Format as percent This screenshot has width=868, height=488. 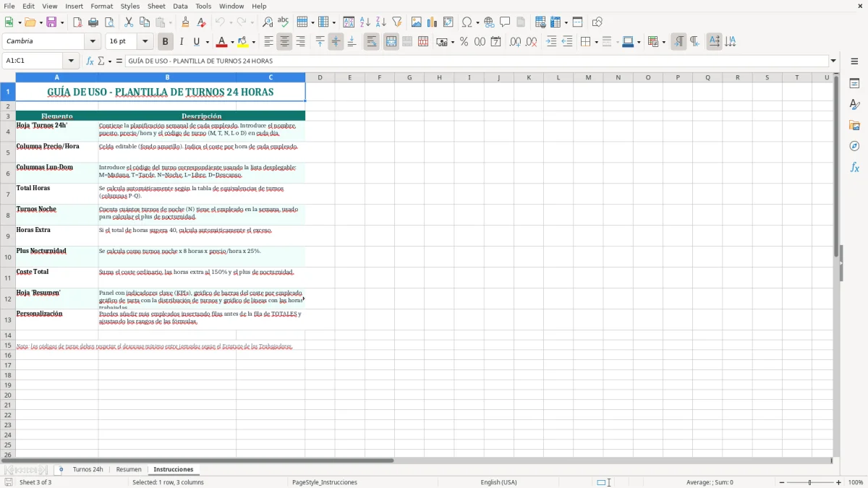pos(464,42)
